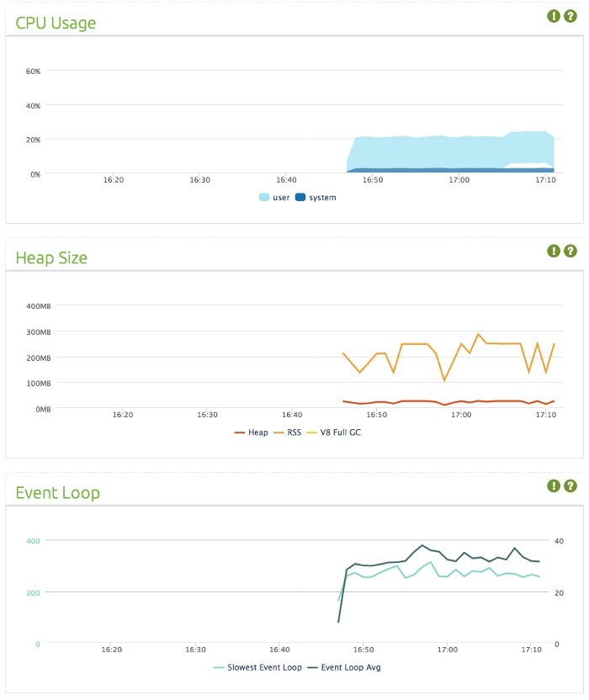Click 16:40 on the Event Loop axis

(279, 650)
